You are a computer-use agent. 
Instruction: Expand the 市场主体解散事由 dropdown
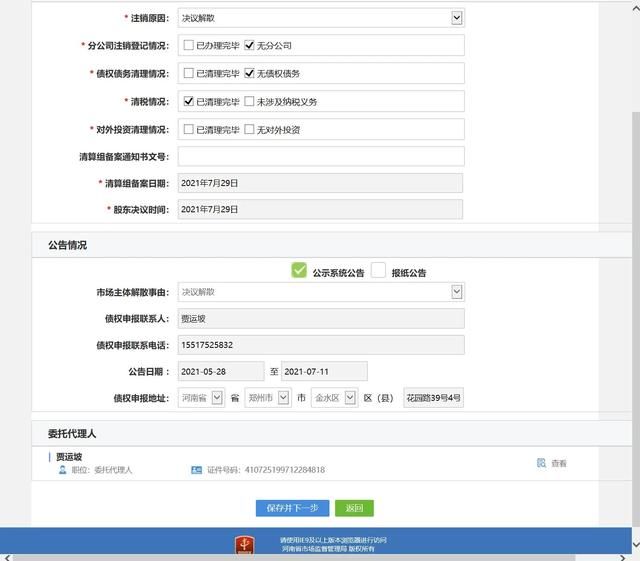click(x=457, y=292)
